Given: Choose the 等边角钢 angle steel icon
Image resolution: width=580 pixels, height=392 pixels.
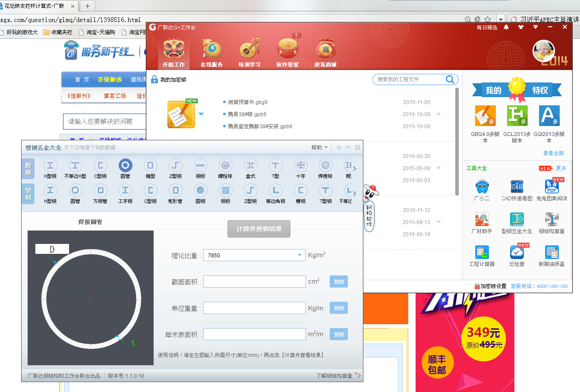Looking at the screenshot, I should click(x=275, y=190).
